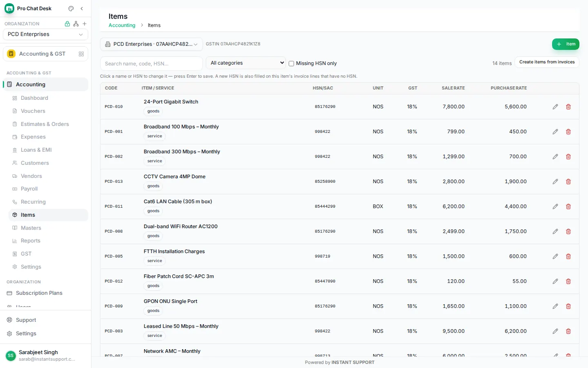Expand the GSTIN selector PCD Enterprises · 07AAHCP482...

[151, 44]
